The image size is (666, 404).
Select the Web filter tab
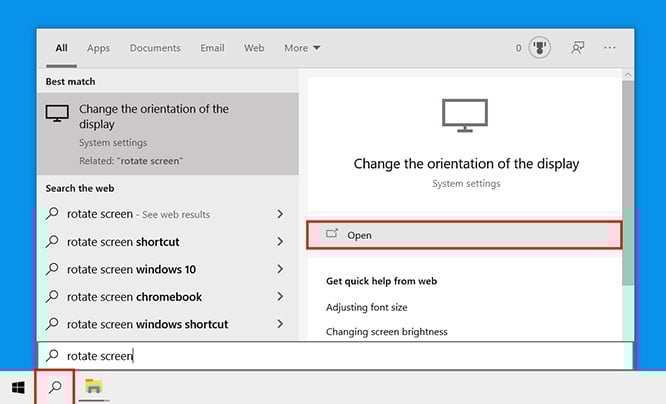click(254, 48)
